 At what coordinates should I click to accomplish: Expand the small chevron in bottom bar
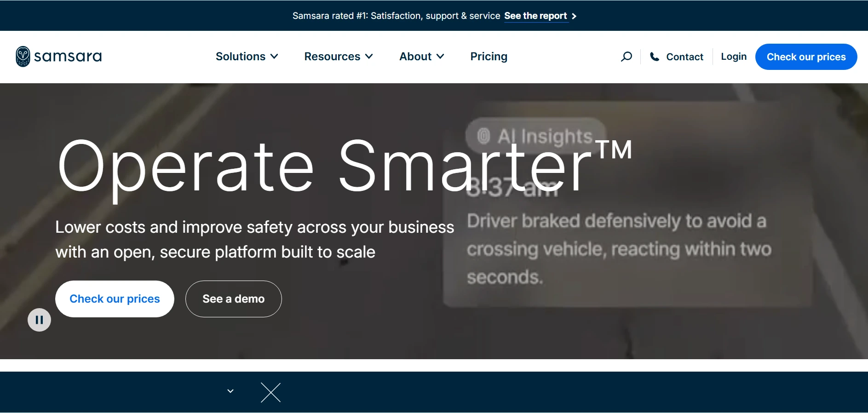[x=230, y=391]
